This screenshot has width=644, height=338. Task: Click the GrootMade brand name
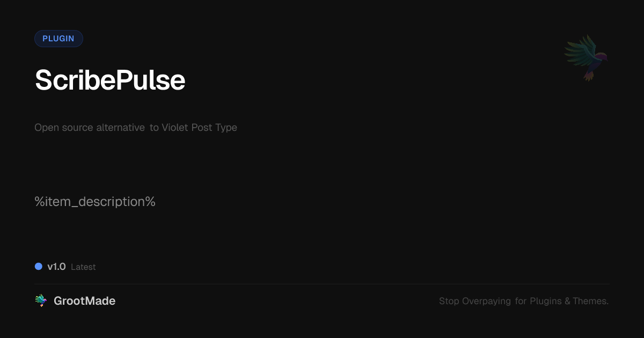(x=84, y=301)
